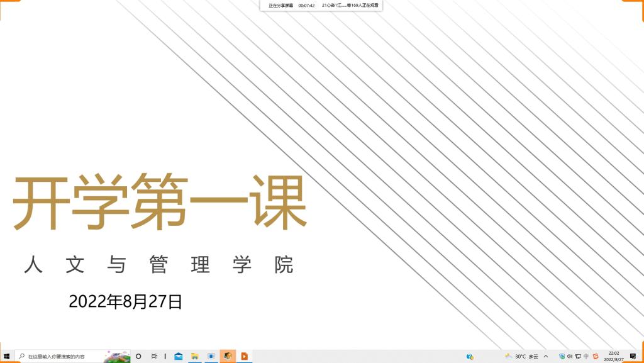644x363 pixels.
Task: Open Cortana circle icon on taskbar
Action: pos(138,356)
